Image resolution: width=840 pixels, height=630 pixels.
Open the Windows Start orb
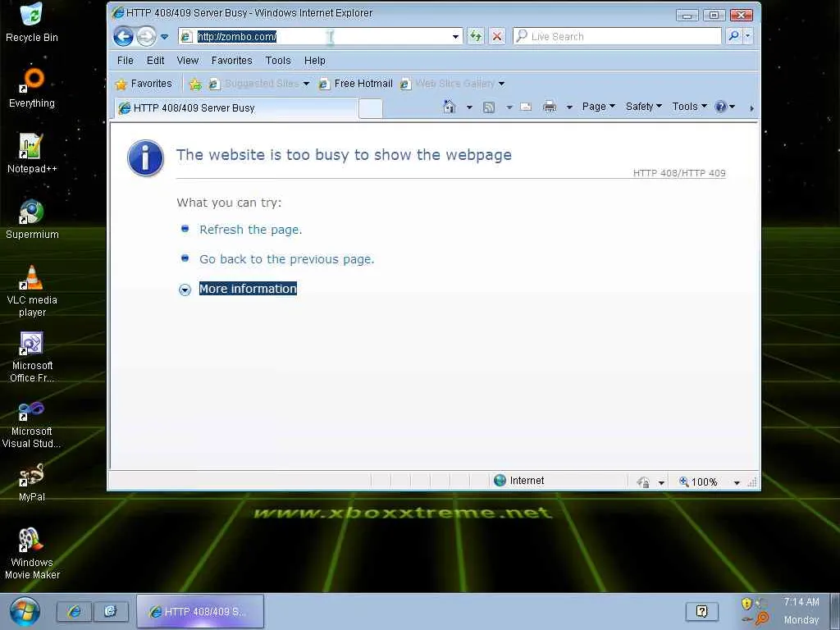(25, 611)
